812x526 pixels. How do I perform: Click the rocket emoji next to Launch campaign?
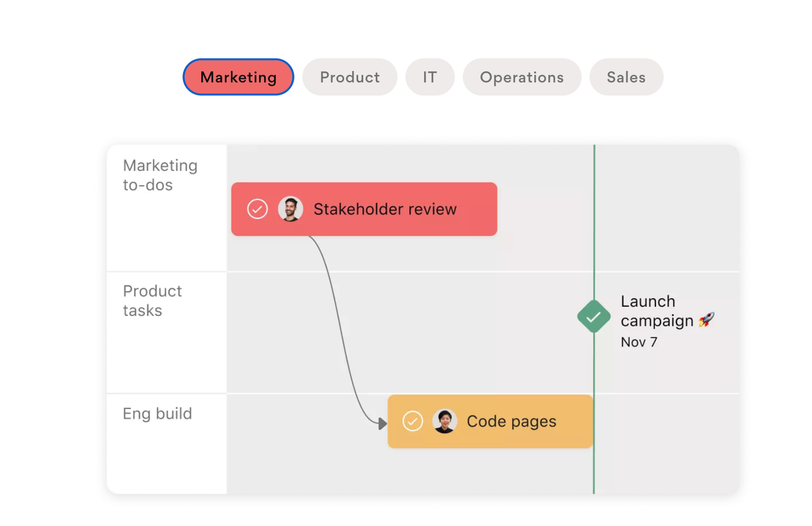[x=706, y=320]
